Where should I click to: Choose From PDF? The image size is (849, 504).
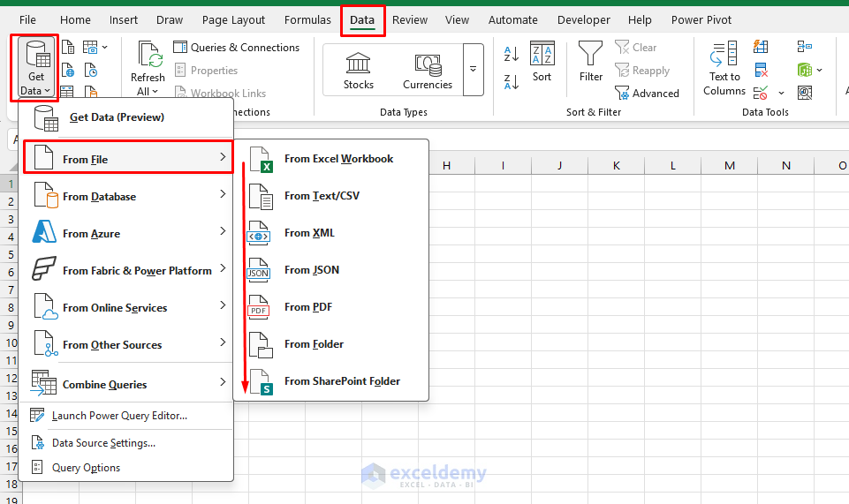[x=330, y=307]
